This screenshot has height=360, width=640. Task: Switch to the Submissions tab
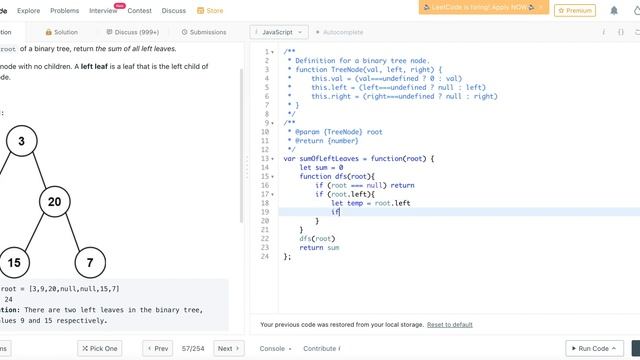[204, 32]
